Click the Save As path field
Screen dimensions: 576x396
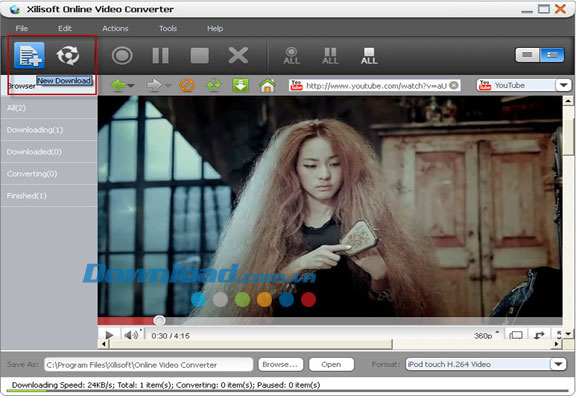pos(149,365)
